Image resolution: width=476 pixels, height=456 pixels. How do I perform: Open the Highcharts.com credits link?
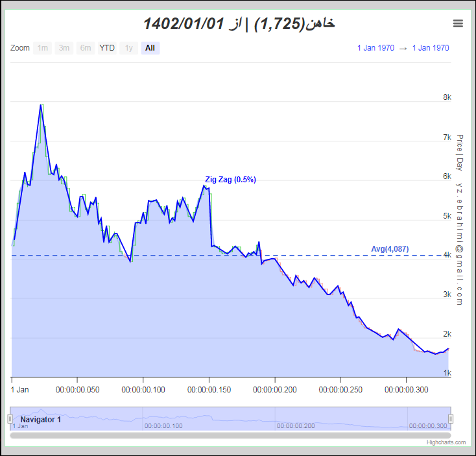pyautogui.click(x=446, y=442)
